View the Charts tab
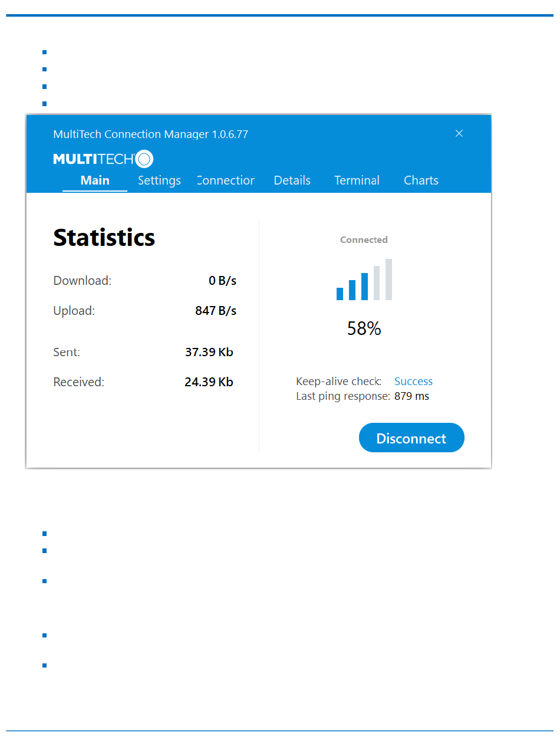 421,180
